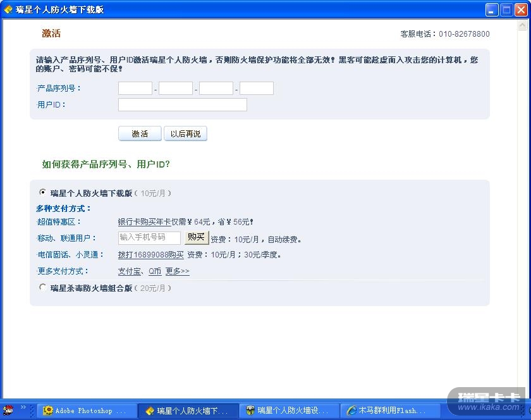Open the Q币 payment link

tap(155, 271)
